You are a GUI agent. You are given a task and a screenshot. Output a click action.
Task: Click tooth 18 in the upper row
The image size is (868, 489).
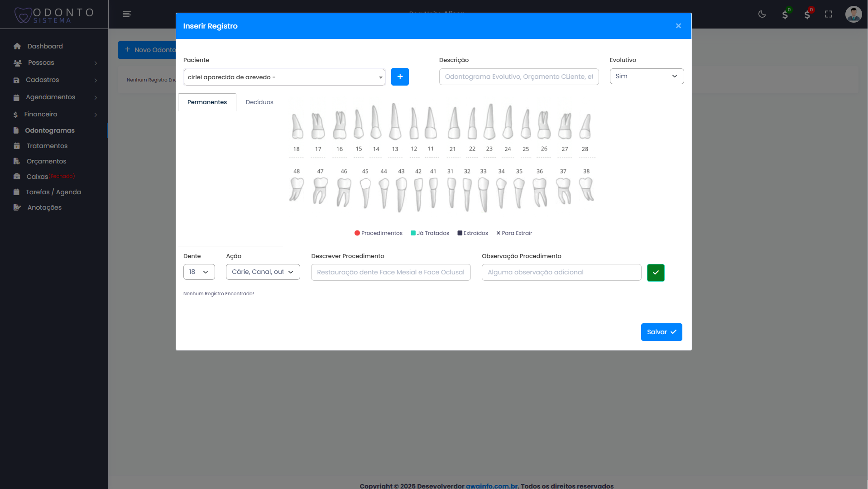click(297, 126)
